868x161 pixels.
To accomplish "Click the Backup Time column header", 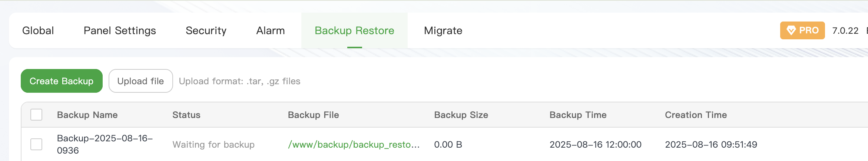I will 577,115.
